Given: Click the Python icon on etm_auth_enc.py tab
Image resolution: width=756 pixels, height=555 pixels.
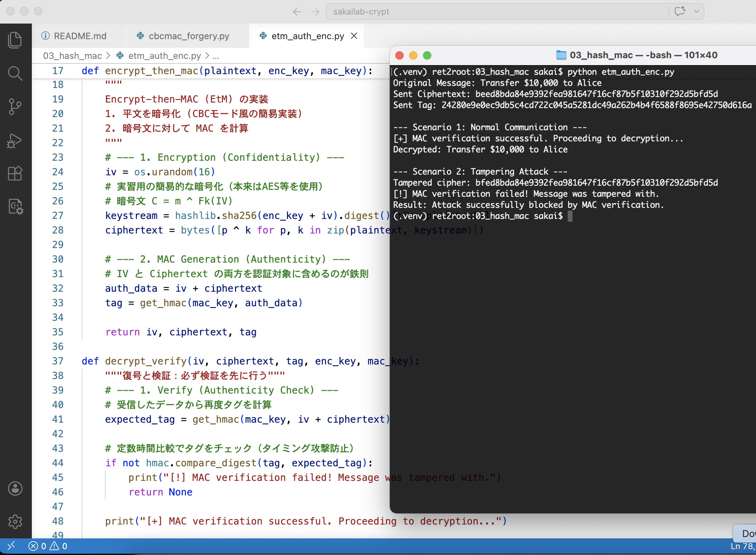Looking at the screenshot, I should coord(263,36).
